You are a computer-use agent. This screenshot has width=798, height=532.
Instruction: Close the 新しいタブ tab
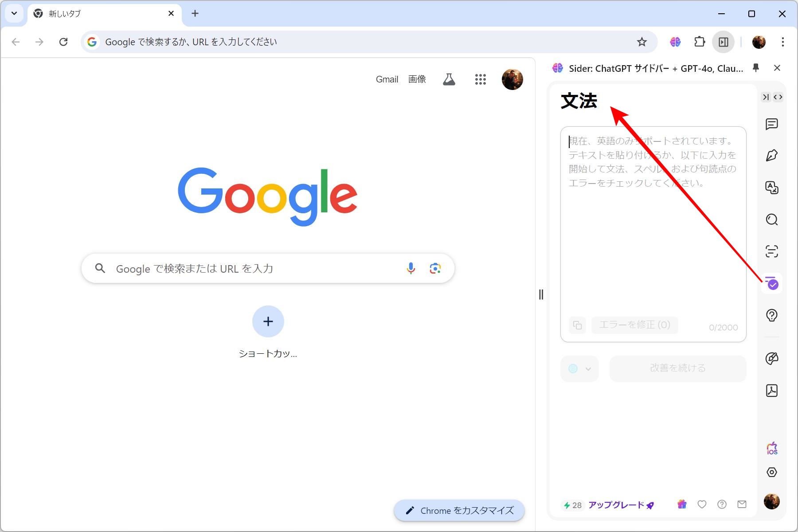(171, 13)
